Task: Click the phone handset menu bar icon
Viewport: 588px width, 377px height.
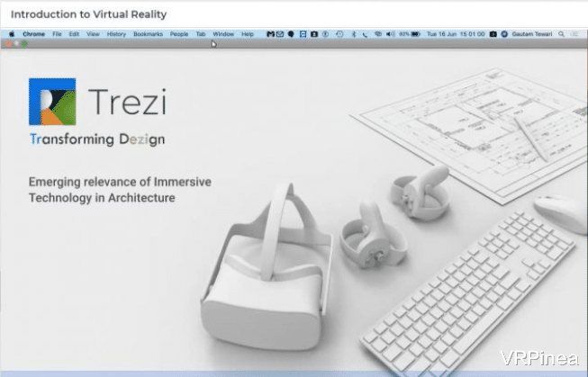Action: [x=365, y=34]
